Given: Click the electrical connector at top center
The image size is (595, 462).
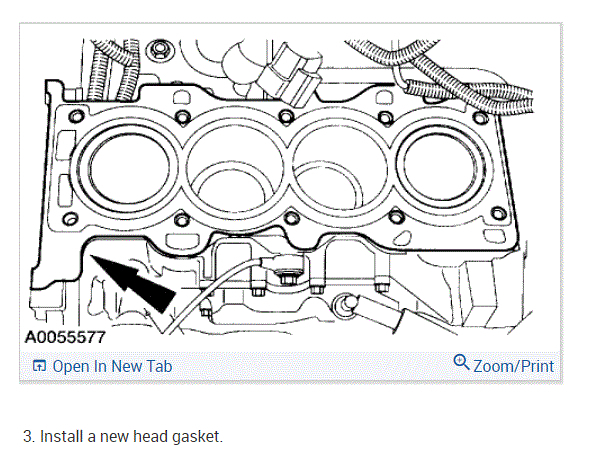Looking at the screenshot, I should tap(289, 75).
